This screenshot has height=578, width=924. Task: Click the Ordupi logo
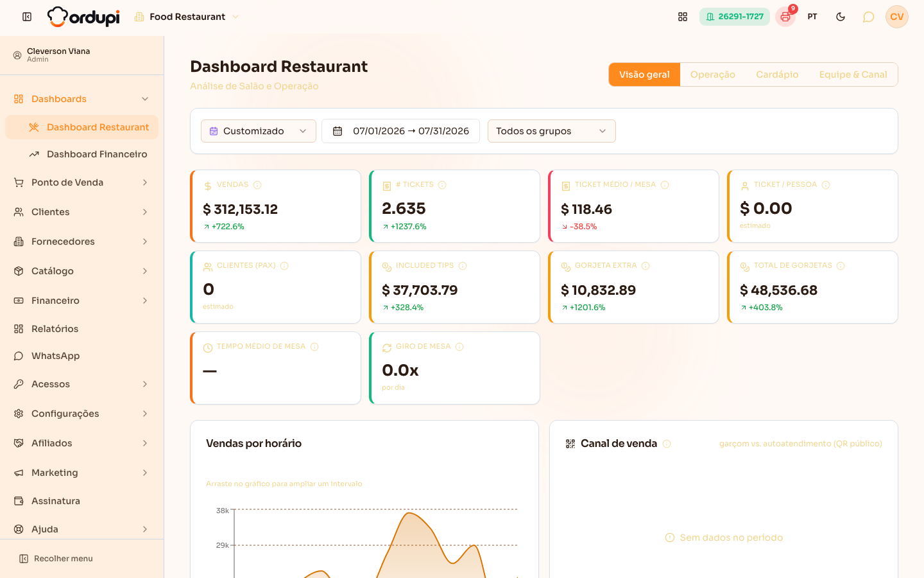pyautogui.click(x=83, y=17)
